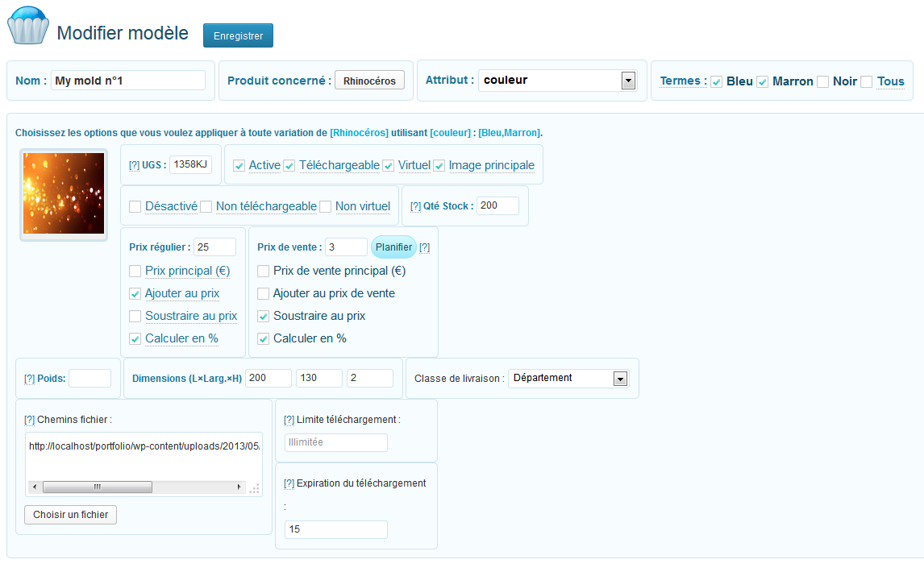Toggle the Virtuel checkbox

[x=389, y=166]
